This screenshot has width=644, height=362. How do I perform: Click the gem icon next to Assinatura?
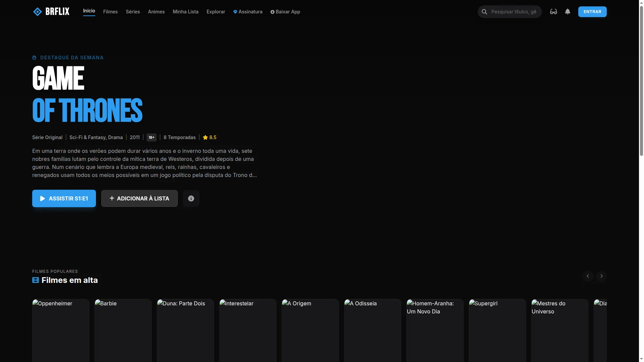pyautogui.click(x=235, y=12)
